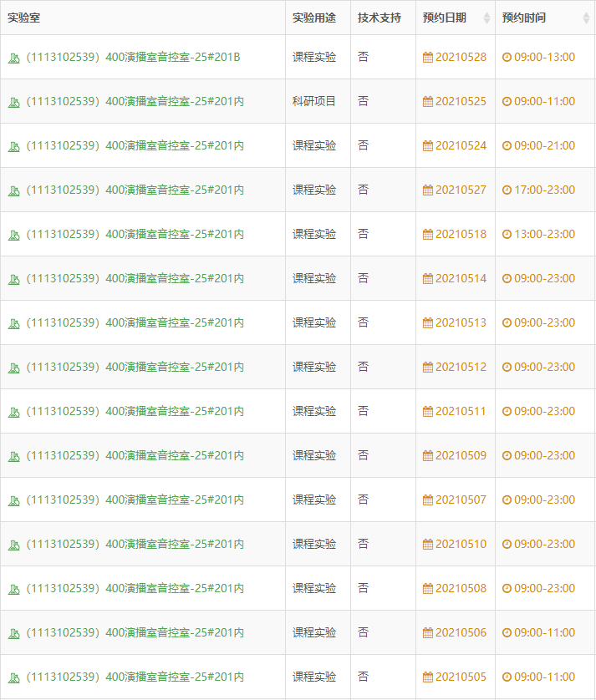Click clock icon beside 13:00-23:00

tap(507, 234)
